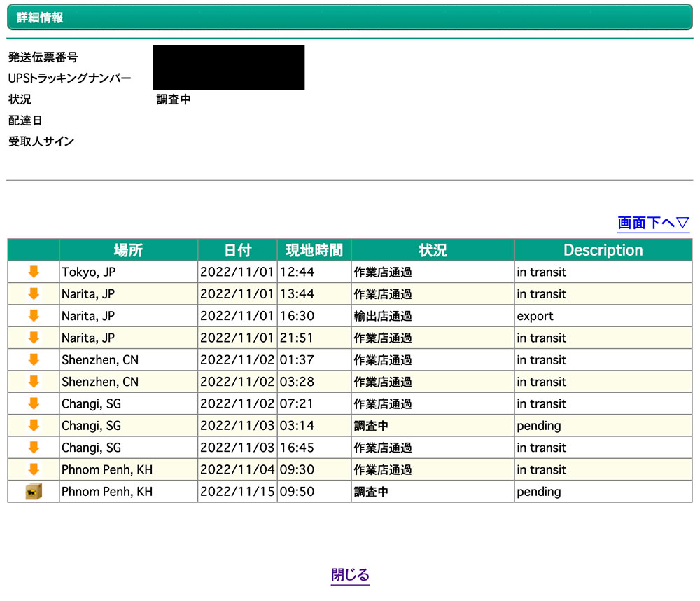This screenshot has height=601, width=700.
Task: Click the 16:45 time cell
Action: (314, 447)
